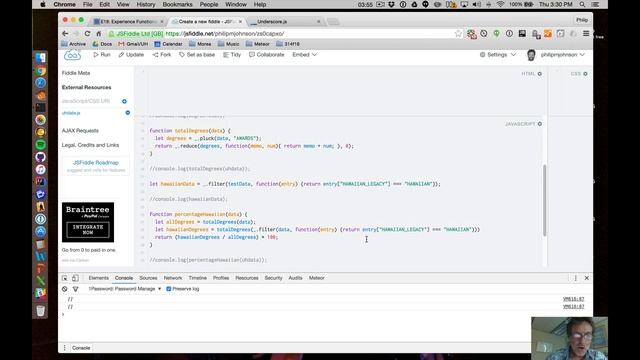
Task: Select DevTools Timeline tab
Action: point(198,278)
